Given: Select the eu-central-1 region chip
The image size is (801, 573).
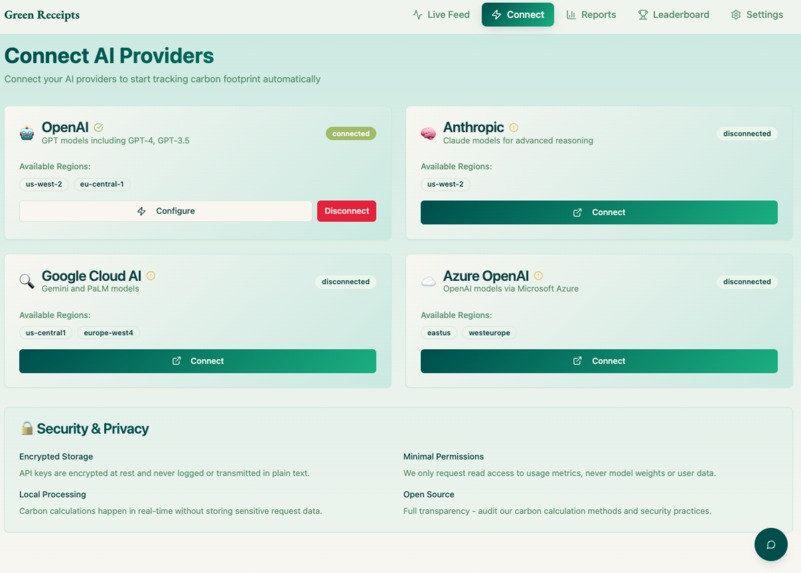Looking at the screenshot, I should (x=102, y=184).
